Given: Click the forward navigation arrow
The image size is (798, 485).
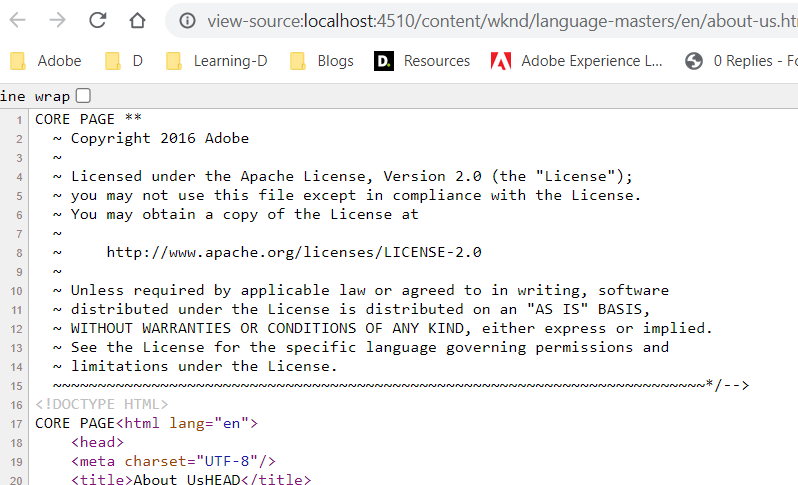Looking at the screenshot, I should [x=57, y=20].
